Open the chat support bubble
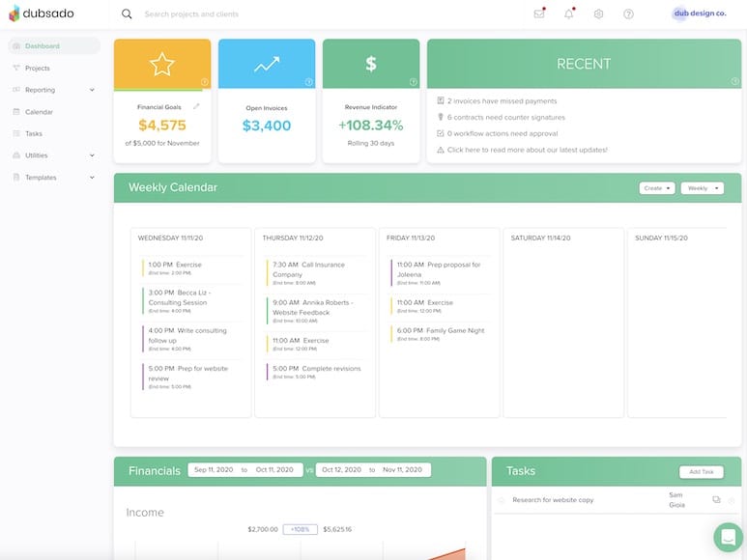747x560 pixels. pyautogui.click(x=728, y=537)
